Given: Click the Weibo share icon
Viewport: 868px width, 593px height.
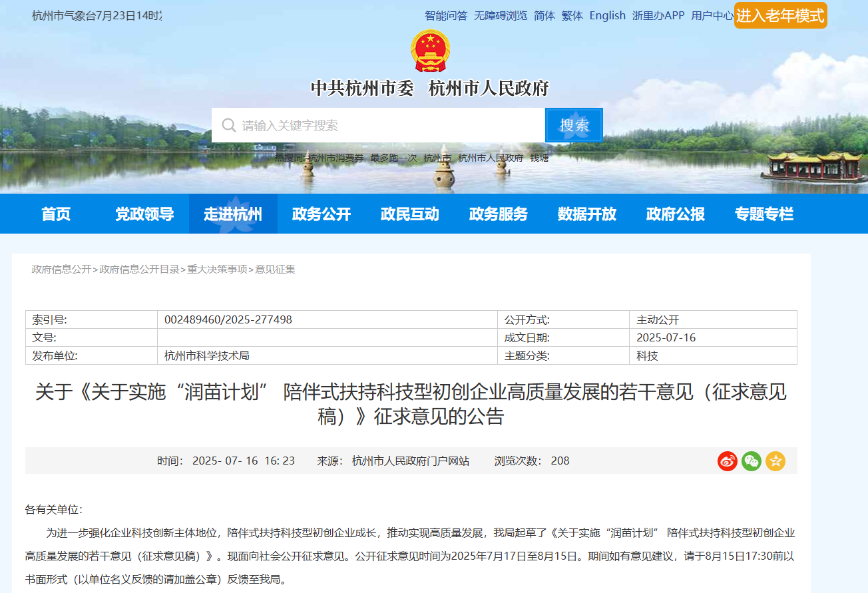Looking at the screenshot, I should coord(727,460).
